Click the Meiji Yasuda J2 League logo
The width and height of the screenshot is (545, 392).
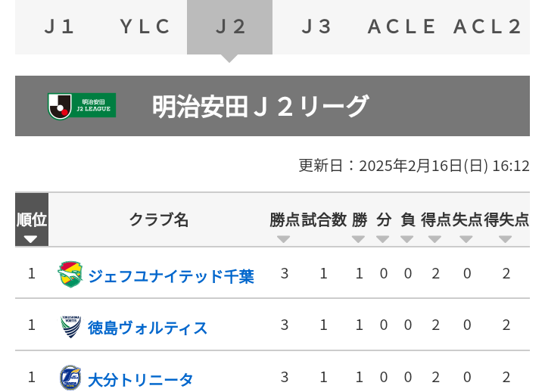[82, 106]
